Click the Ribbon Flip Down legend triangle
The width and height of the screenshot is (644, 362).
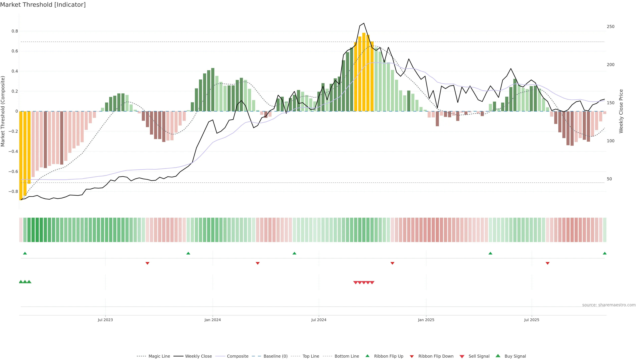coord(412,356)
